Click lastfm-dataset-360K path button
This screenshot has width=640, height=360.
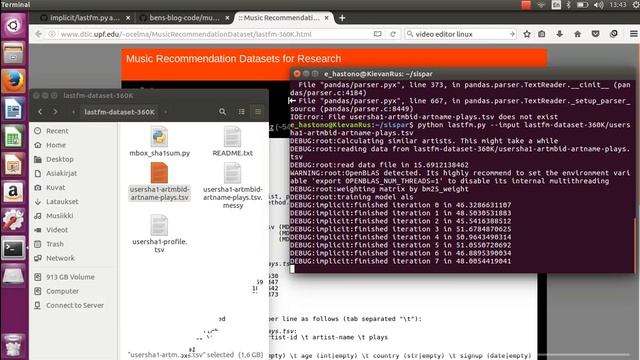pyautogui.click(x=119, y=112)
